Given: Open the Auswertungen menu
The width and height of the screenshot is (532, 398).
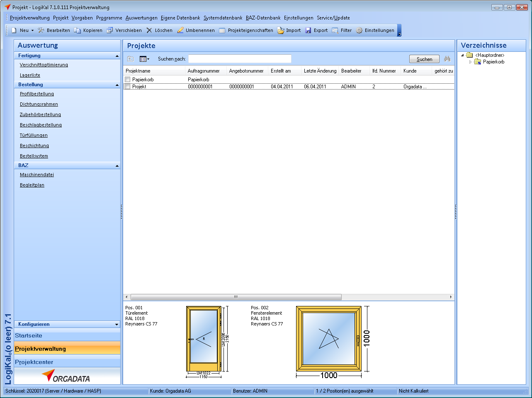Looking at the screenshot, I should (x=141, y=18).
